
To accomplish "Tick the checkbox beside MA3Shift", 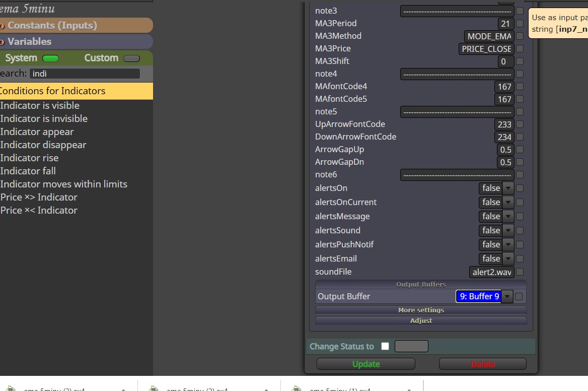I will [x=520, y=61].
